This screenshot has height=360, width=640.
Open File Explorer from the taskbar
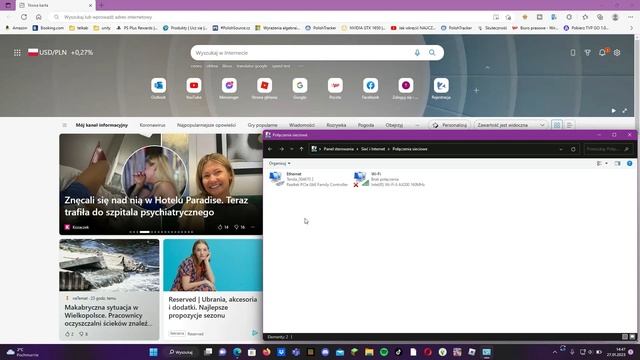point(369,352)
